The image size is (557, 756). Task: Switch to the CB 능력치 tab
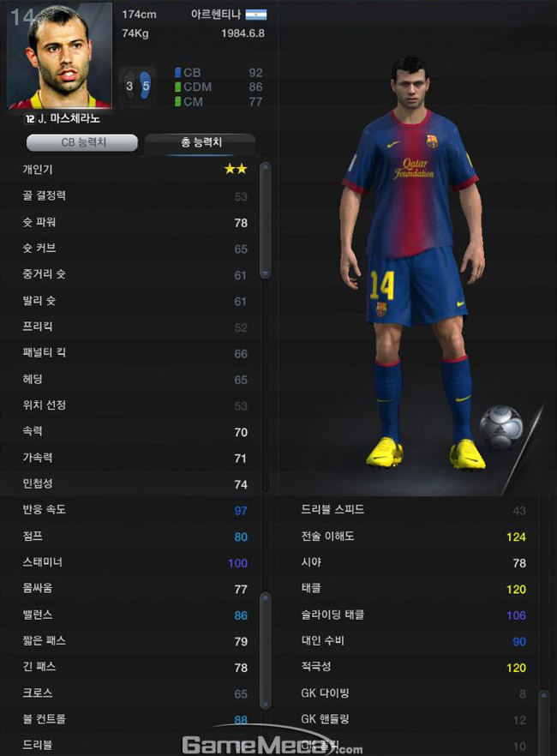pos(82,142)
